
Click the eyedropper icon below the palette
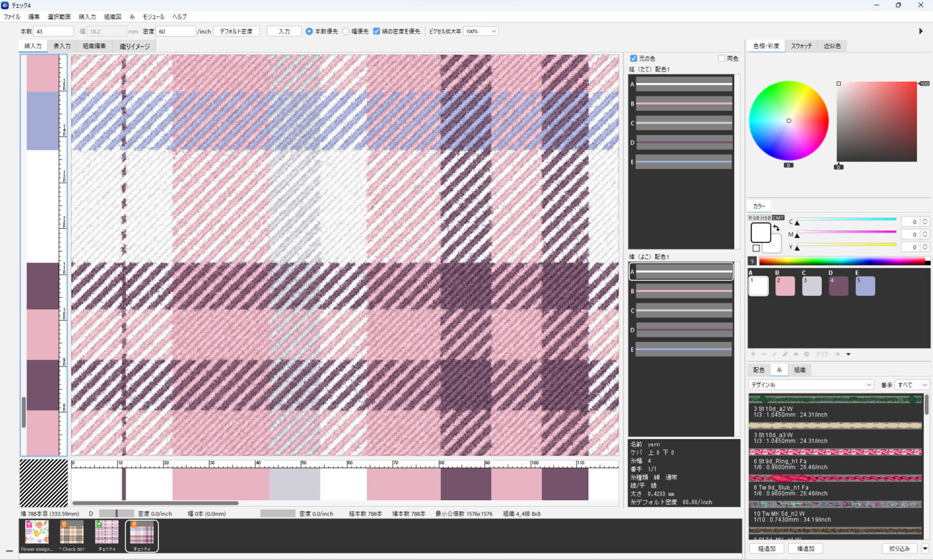(785, 354)
